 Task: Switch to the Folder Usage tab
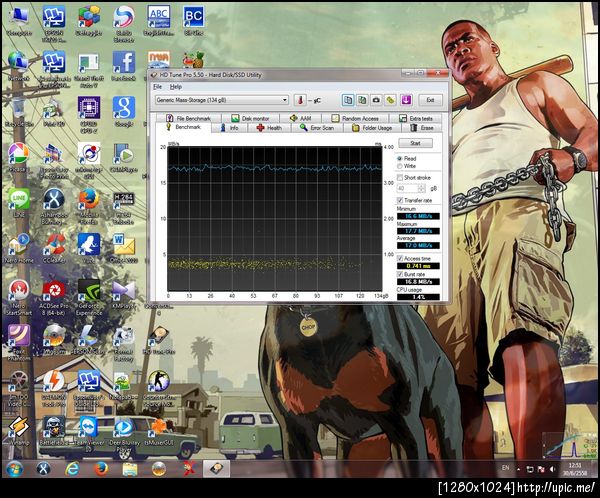pos(372,128)
